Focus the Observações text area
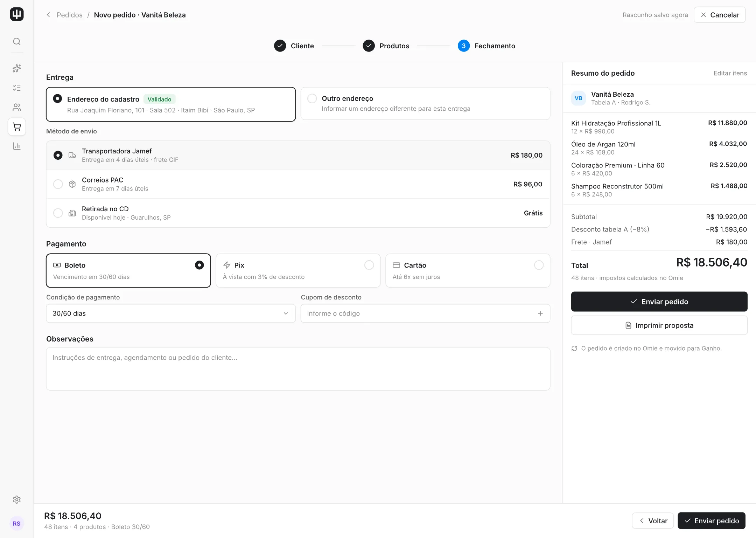 (298, 369)
